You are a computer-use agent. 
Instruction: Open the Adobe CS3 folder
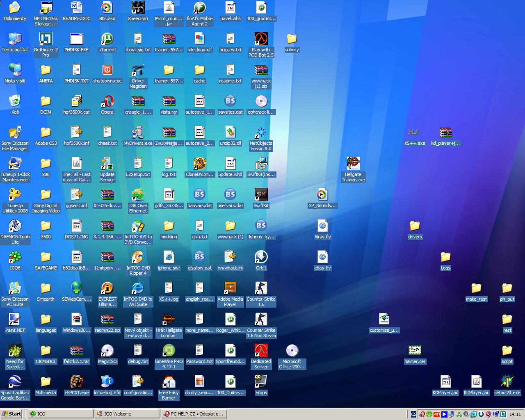point(46,133)
